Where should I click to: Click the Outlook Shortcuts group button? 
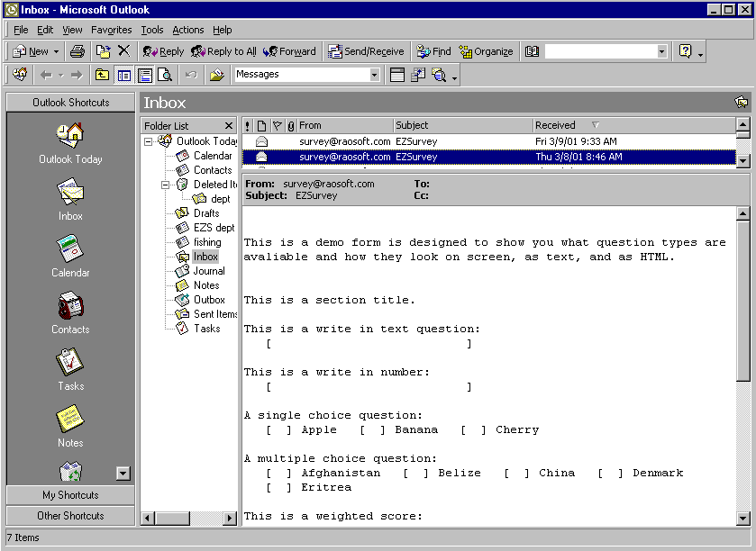coord(70,103)
